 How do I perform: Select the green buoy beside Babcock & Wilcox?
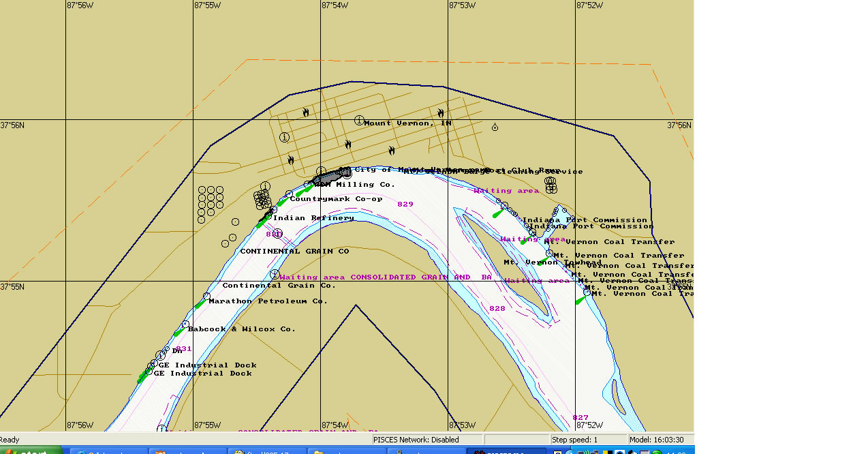coord(179,332)
